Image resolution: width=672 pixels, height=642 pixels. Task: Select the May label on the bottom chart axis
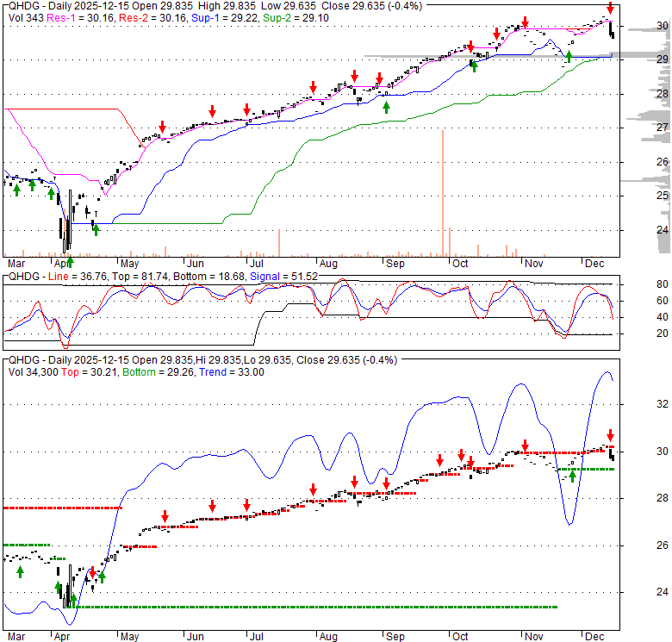130,639
